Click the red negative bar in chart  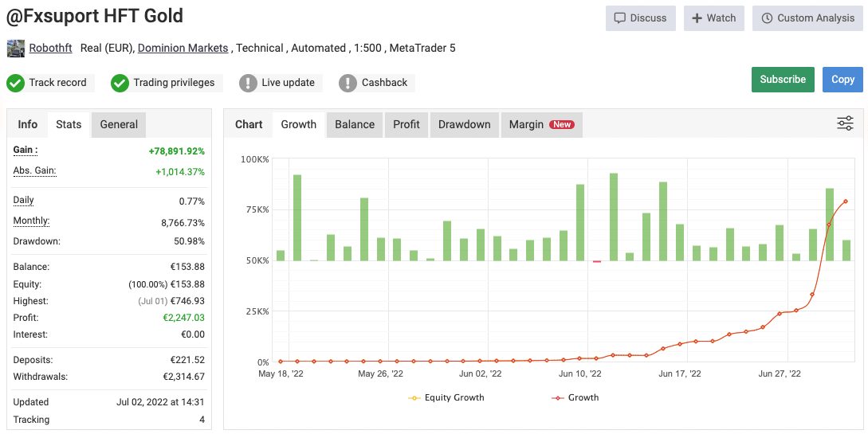[597, 261]
